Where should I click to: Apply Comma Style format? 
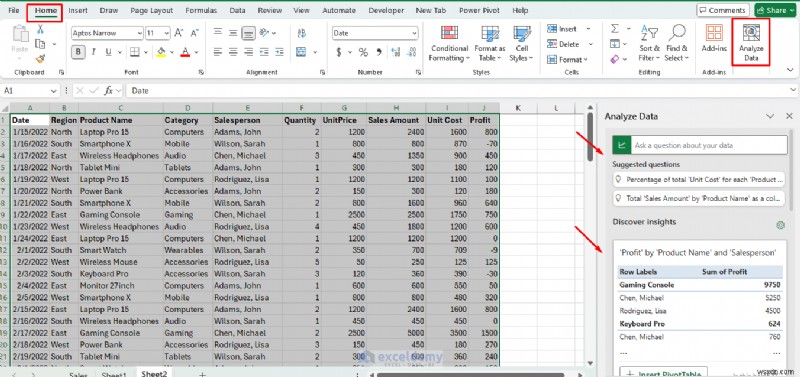[x=379, y=52]
